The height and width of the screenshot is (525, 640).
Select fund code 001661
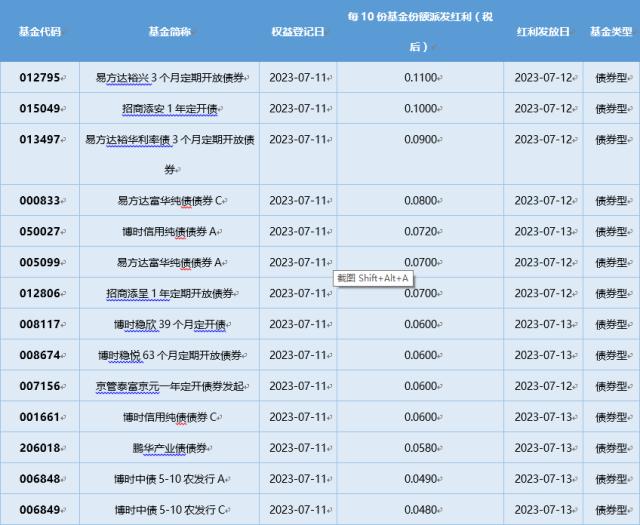tap(40, 417)
